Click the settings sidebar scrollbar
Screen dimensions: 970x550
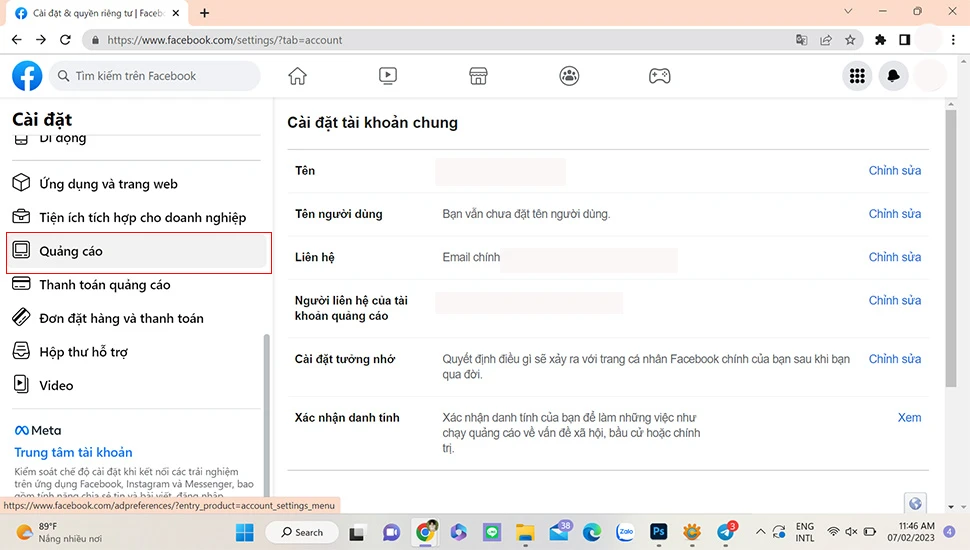[267, 415]
